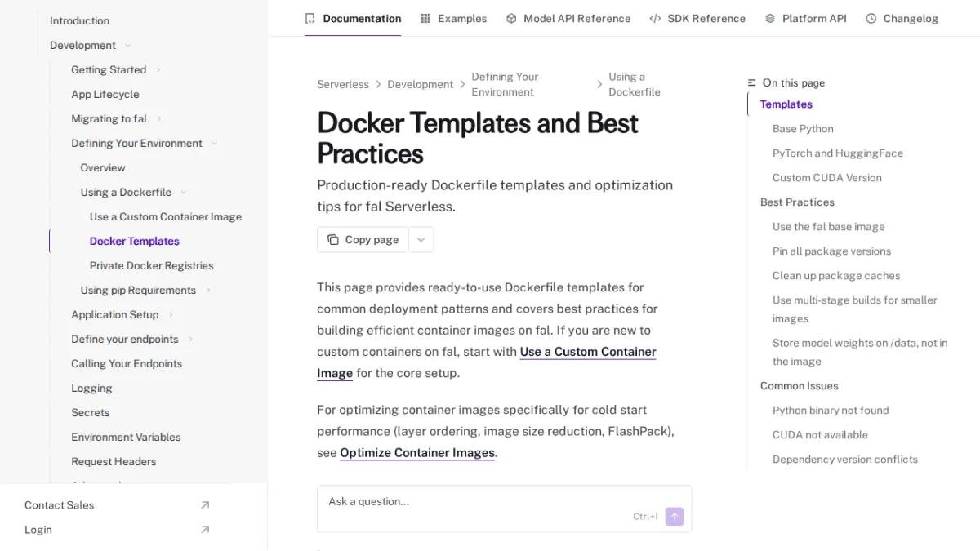The width and height of the screenshot is (980, 551).
Task: Open Use a Custom Container Image in the sidebar
Action: pos(166,217)
